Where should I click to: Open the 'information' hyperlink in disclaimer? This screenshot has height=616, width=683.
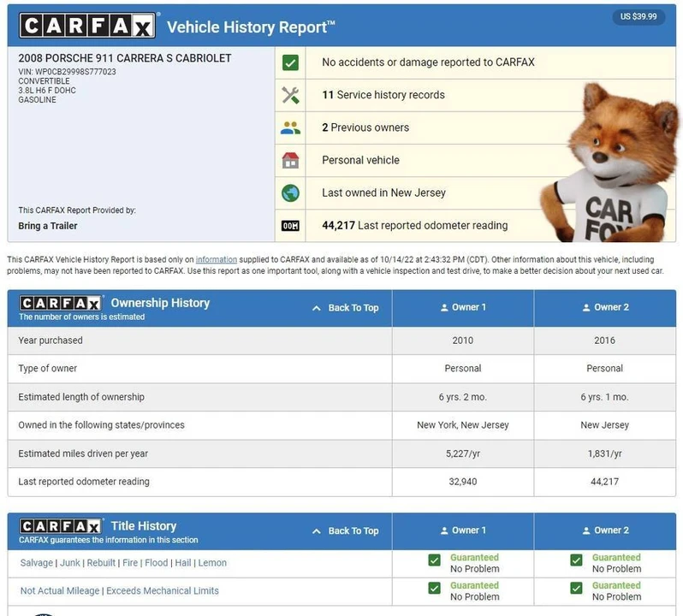pyautogui.click(x=217, y=259)
